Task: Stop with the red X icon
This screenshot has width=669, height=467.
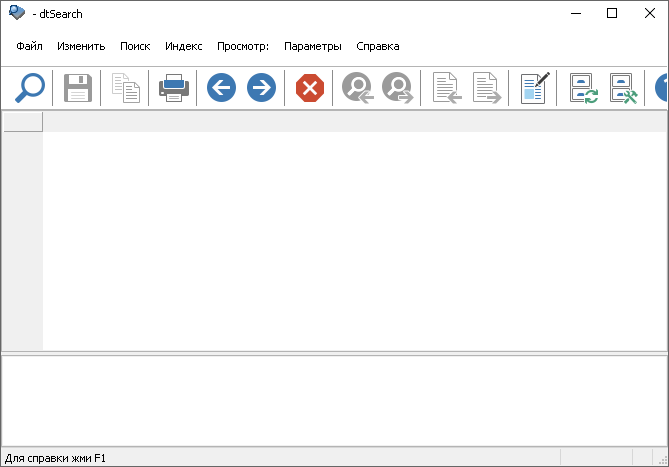Action: [x=310, y=88]
